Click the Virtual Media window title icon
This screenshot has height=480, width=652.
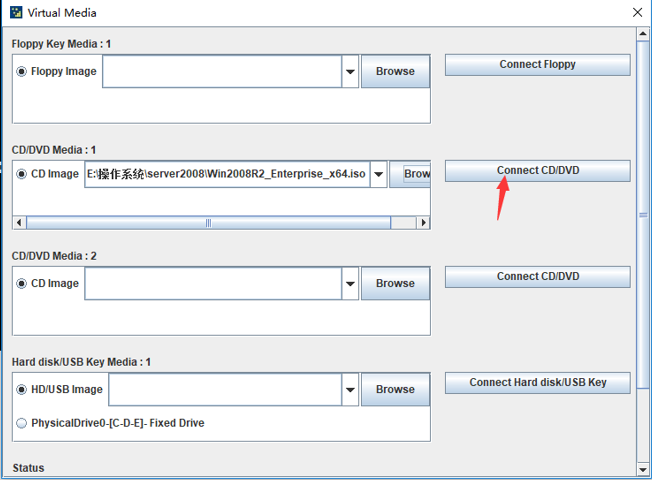point(14,13)
